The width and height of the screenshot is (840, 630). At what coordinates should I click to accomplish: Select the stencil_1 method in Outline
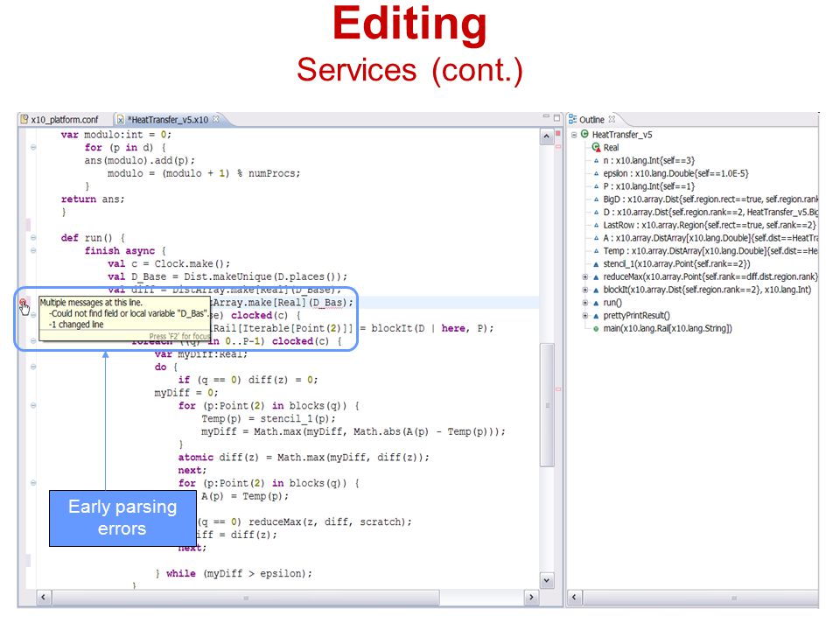(676, 263)
